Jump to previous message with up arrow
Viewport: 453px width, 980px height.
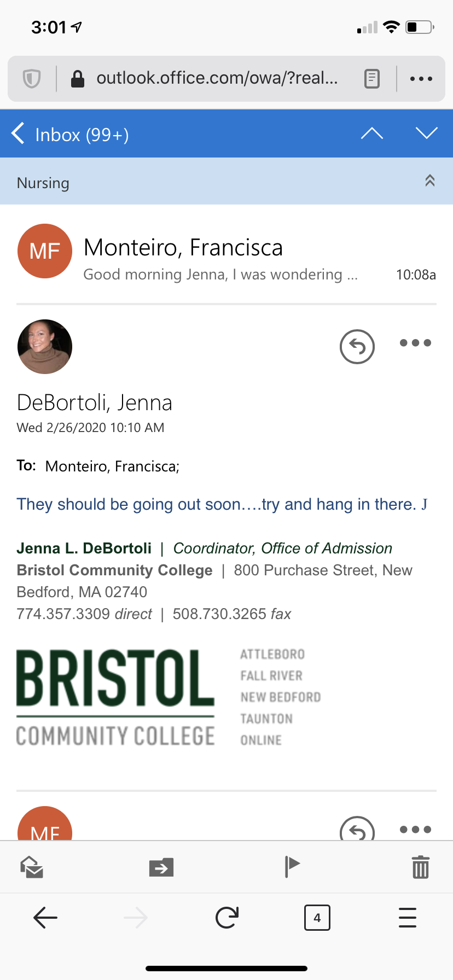(x=372, y=133)
